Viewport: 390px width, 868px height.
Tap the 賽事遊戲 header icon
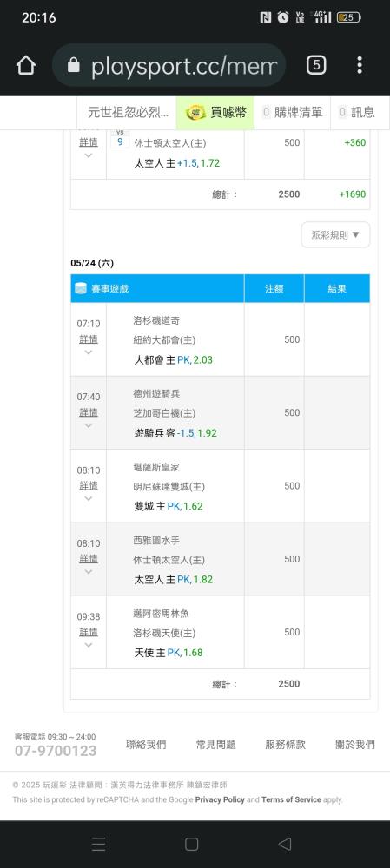[x=81, y=288]
